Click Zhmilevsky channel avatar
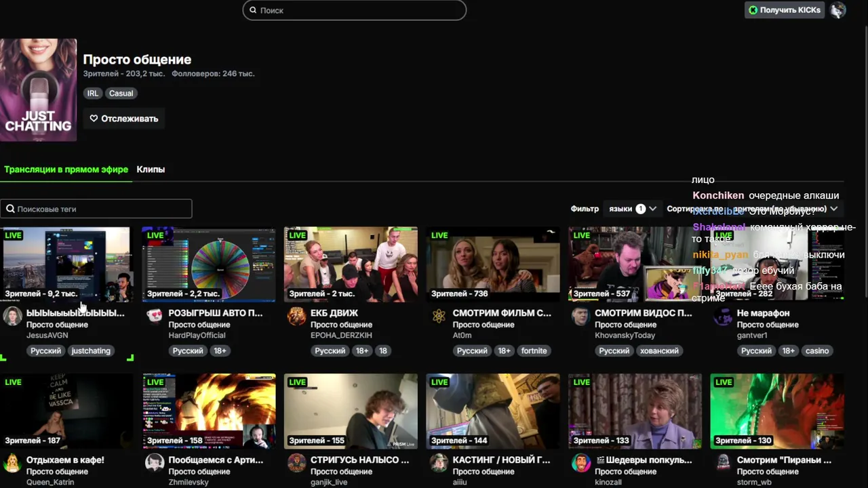 click(x=155, y=464)
